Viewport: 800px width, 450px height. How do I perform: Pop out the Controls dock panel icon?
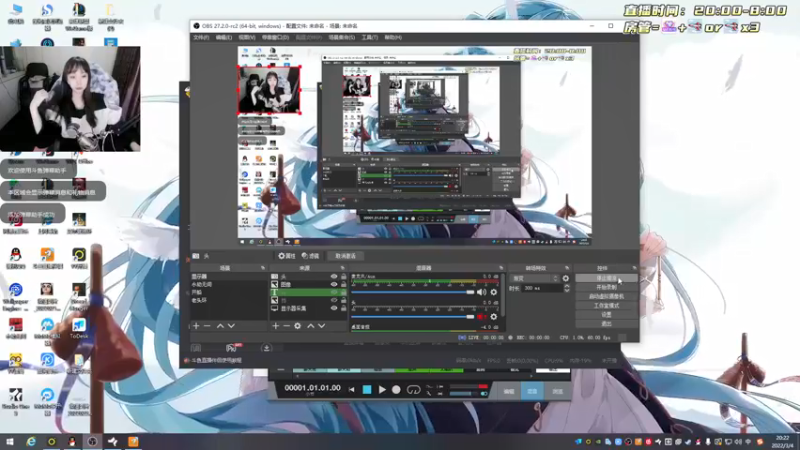coord(634,268)
